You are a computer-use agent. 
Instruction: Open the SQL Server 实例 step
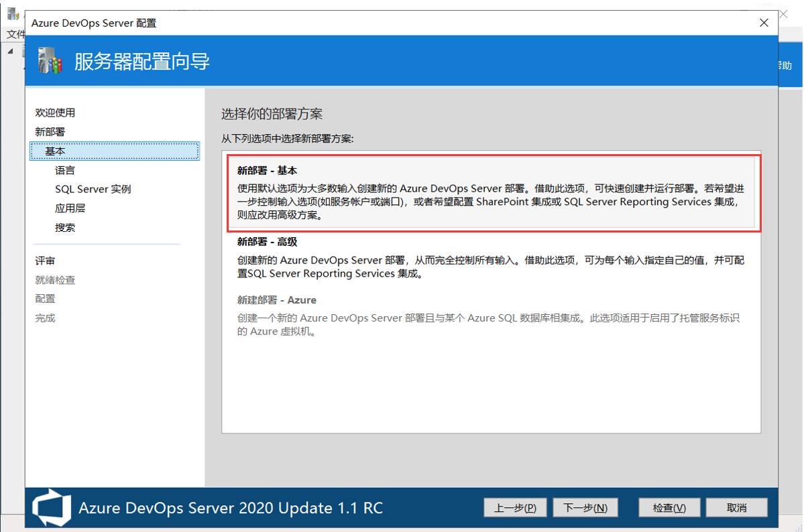(93, 189)
